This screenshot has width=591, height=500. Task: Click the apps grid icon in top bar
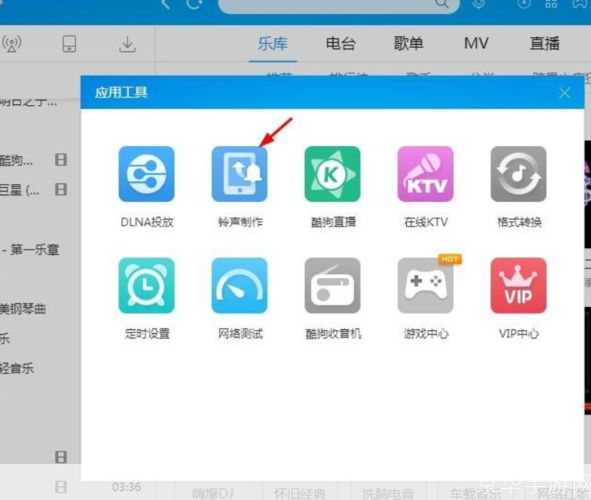tap(551, 3)
